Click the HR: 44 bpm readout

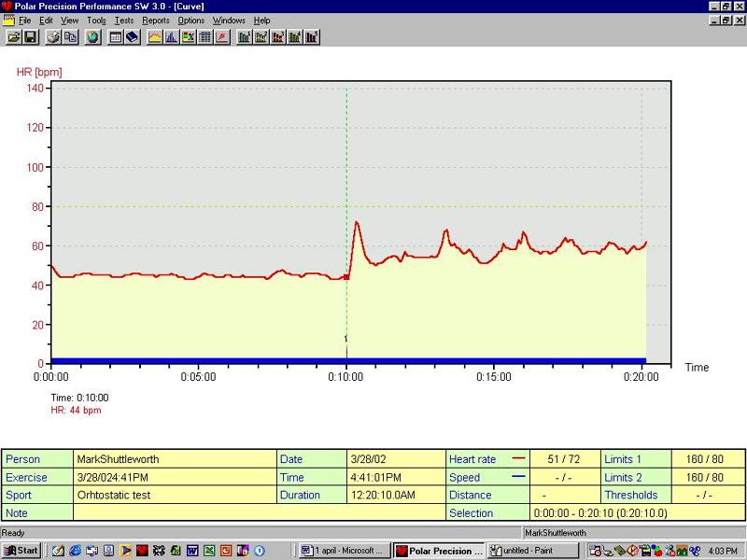(x=76, y=410)
